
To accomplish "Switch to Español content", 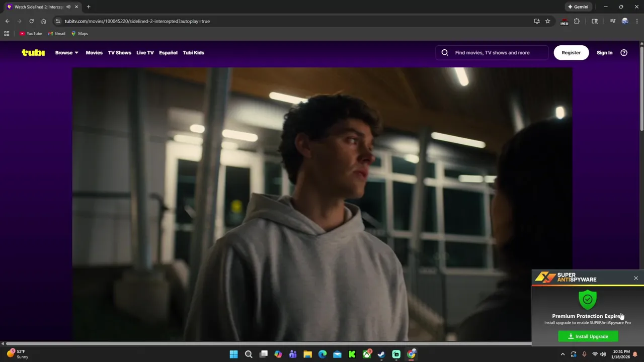I will click(x=168, y=52).
